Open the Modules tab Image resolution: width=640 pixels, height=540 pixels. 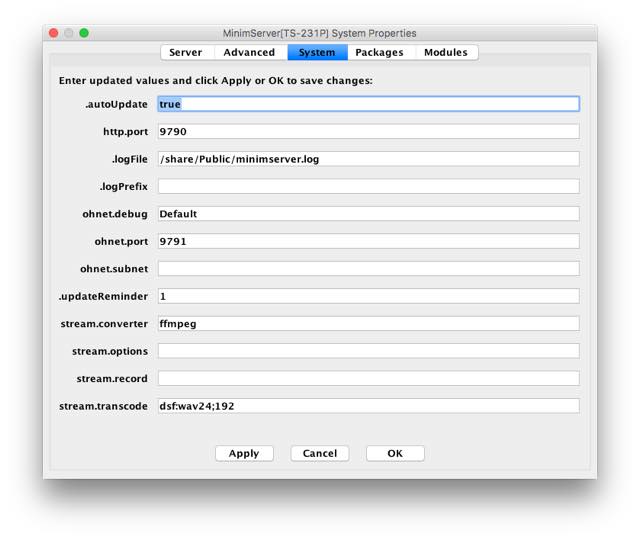pos(446,53)
